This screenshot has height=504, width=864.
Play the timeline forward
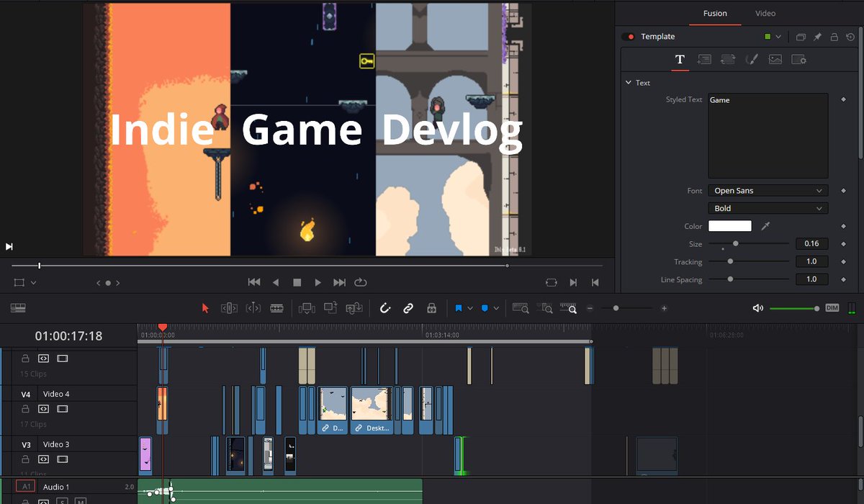[x=318, y=283]
